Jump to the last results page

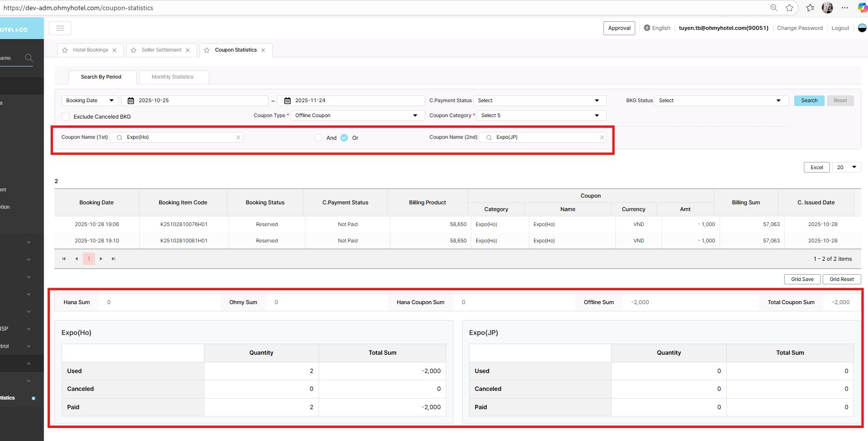[x=114, y=259]
